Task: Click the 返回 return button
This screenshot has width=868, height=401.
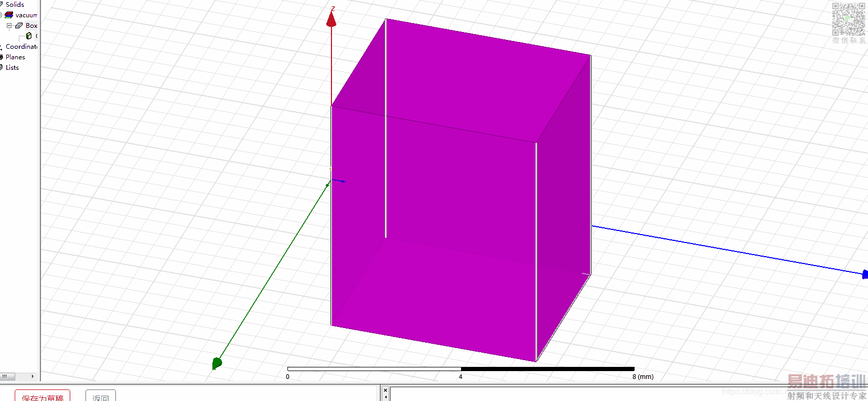Action: tap(101, 396)
